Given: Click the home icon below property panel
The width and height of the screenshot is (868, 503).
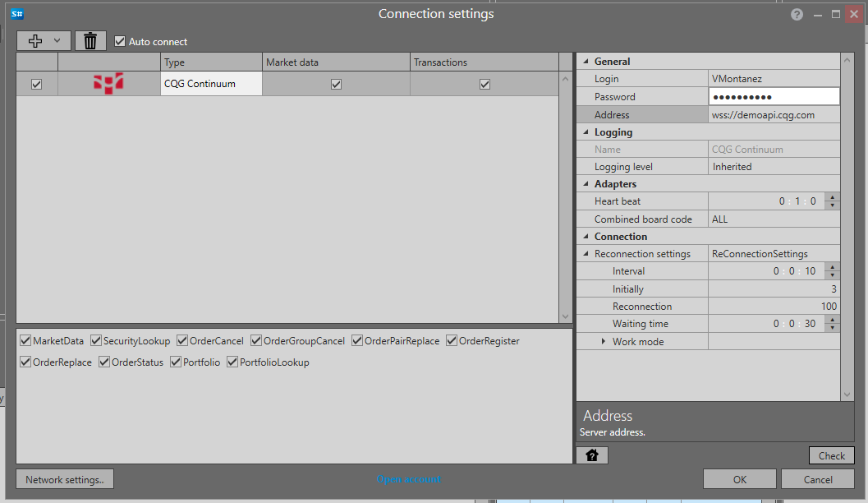Looking at the screenshot, I should (x=591, y=455).
